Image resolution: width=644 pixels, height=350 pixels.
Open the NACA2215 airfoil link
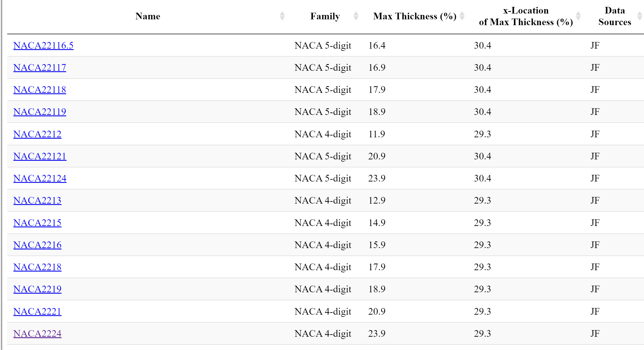[37, 223]
